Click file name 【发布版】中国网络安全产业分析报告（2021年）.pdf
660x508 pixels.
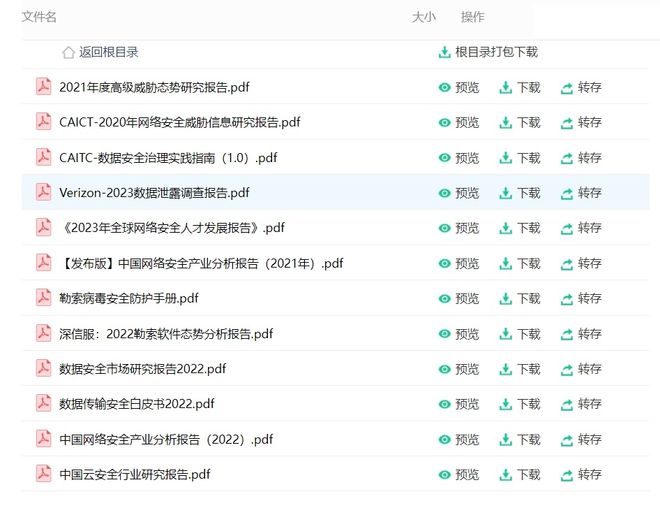(x=201, y=263)
